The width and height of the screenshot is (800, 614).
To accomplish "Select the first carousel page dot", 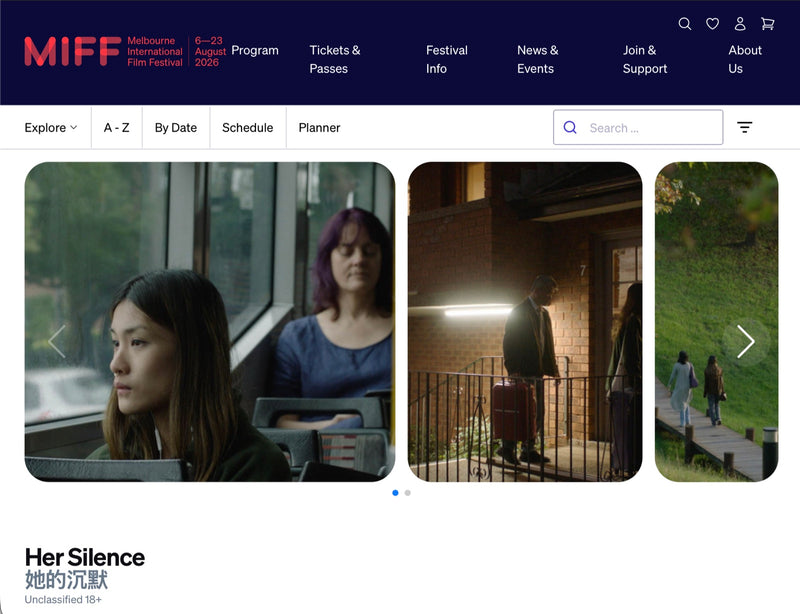I will 395,493.
